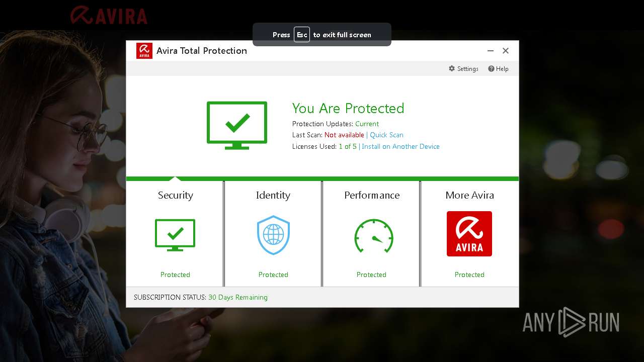
Task: Select the Performance tab heading
Action: tap(372, 195)
